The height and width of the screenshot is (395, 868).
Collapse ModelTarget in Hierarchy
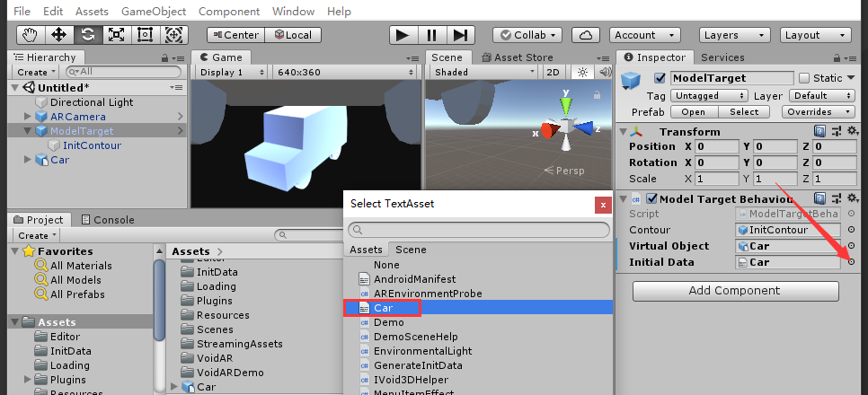[x=28, y=131]
